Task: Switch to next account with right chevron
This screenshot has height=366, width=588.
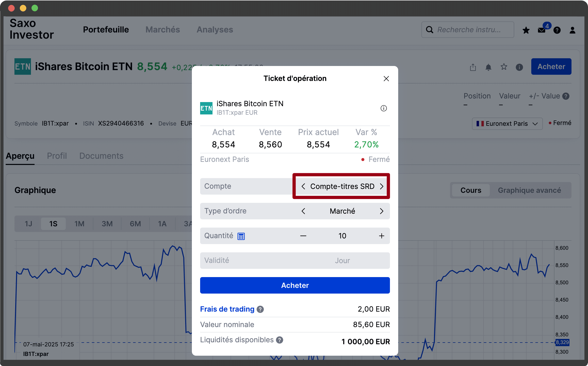Action: click(x=381, y=186)
